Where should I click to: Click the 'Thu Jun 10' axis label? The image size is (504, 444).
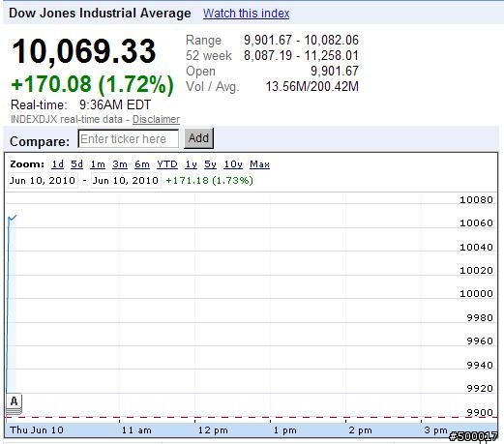coord(37,430)
